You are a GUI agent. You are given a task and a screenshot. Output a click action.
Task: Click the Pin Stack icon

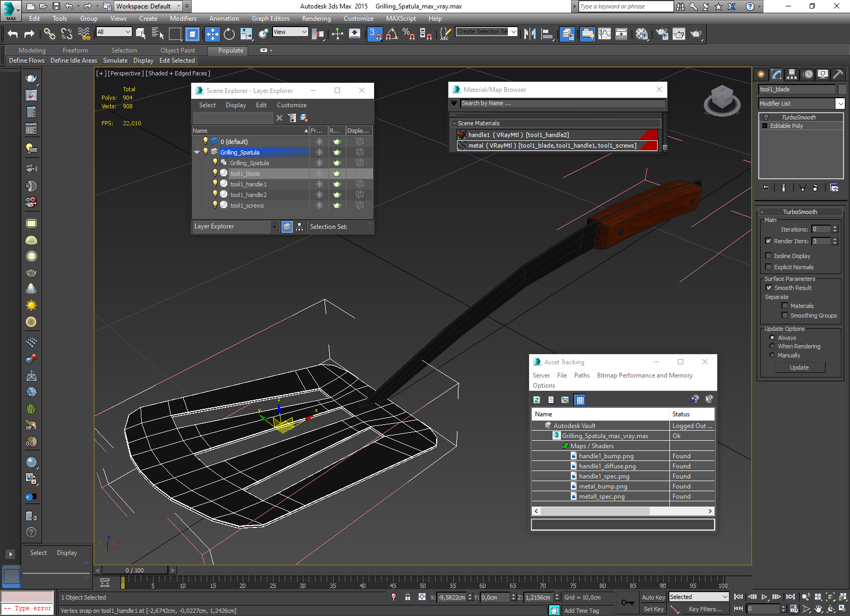click(x=765, y=187)
